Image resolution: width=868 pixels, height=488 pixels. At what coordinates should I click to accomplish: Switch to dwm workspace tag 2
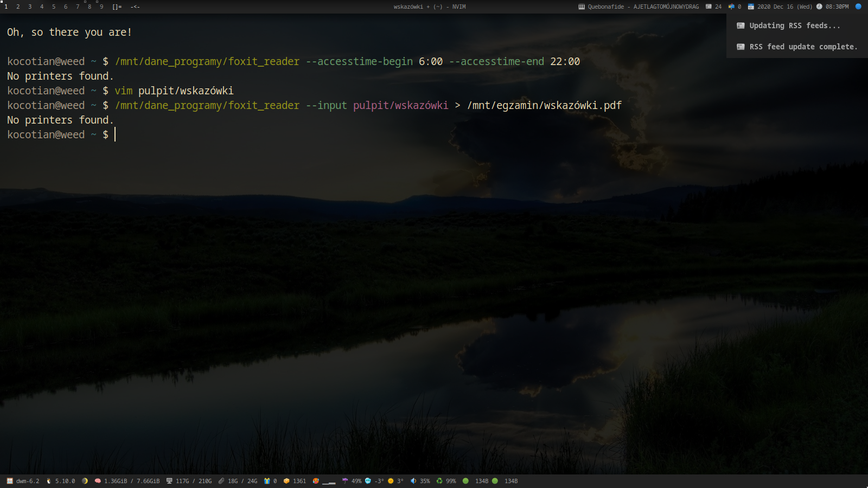pos(18,7)
